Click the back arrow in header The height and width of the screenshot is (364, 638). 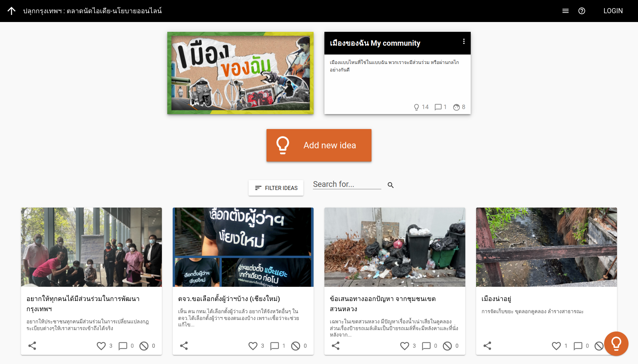click(12, 11)
